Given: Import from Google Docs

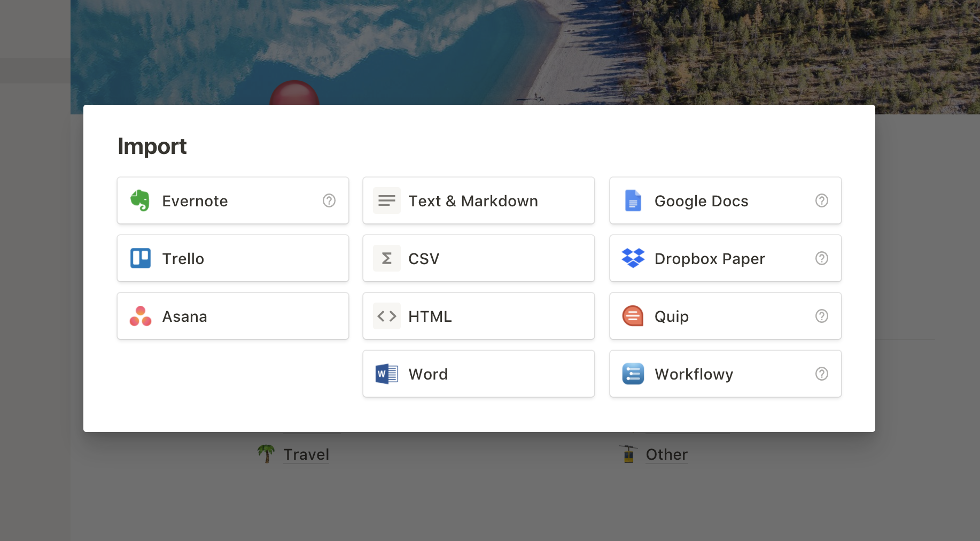Looking at the screenshot, I should tap(726, 200).
